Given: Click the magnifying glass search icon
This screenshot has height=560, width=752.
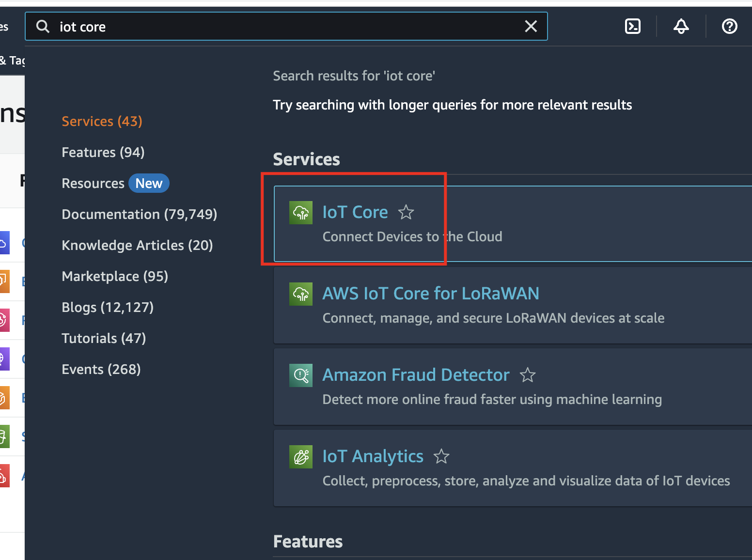Looking at the screenshot, I should point(43,27).
